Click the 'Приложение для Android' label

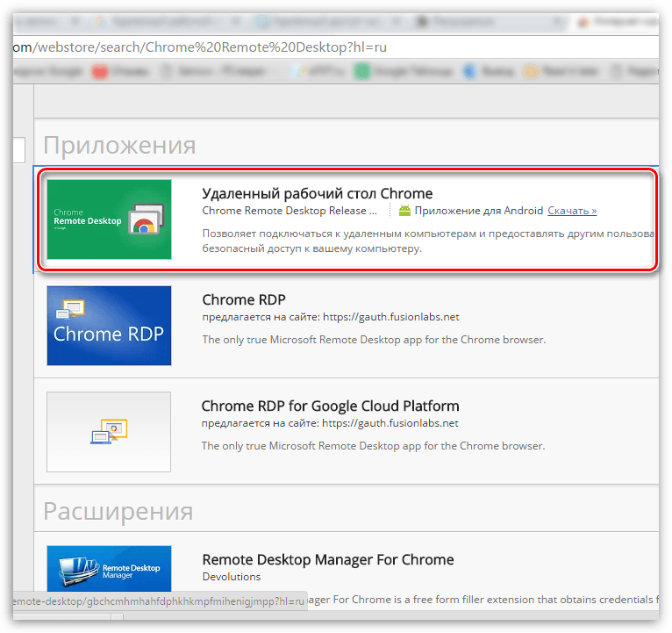click(479, 211)
